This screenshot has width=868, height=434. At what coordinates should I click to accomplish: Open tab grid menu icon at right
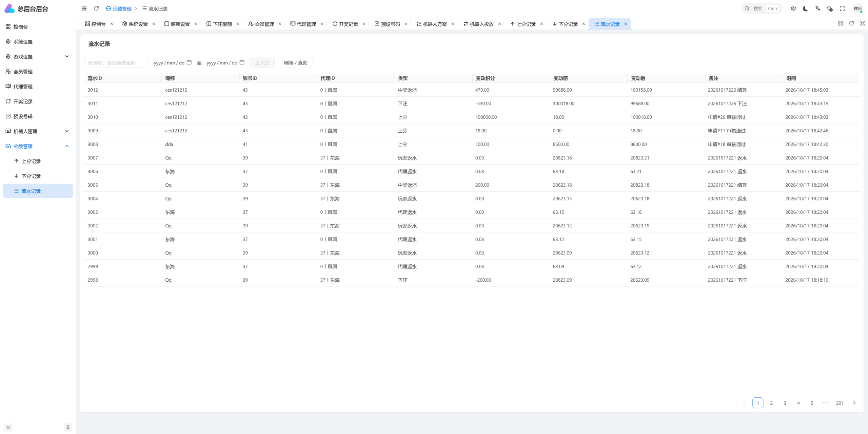(840, 23)
